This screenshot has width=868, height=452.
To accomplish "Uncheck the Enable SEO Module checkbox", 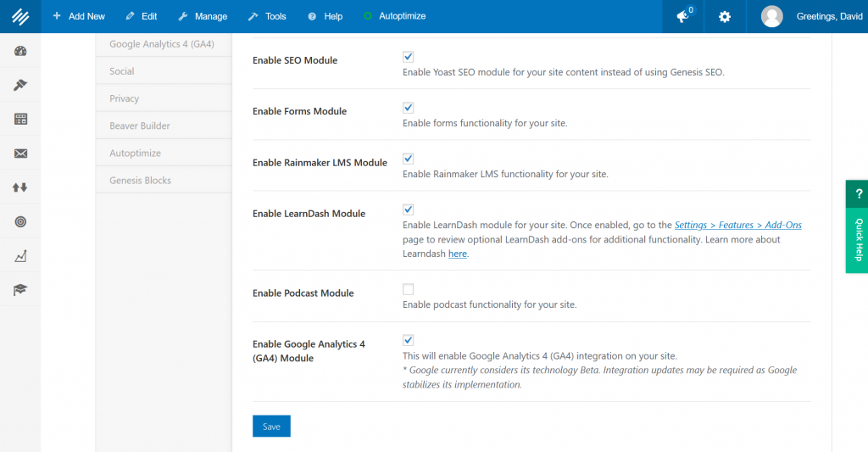I will point(408,57).
